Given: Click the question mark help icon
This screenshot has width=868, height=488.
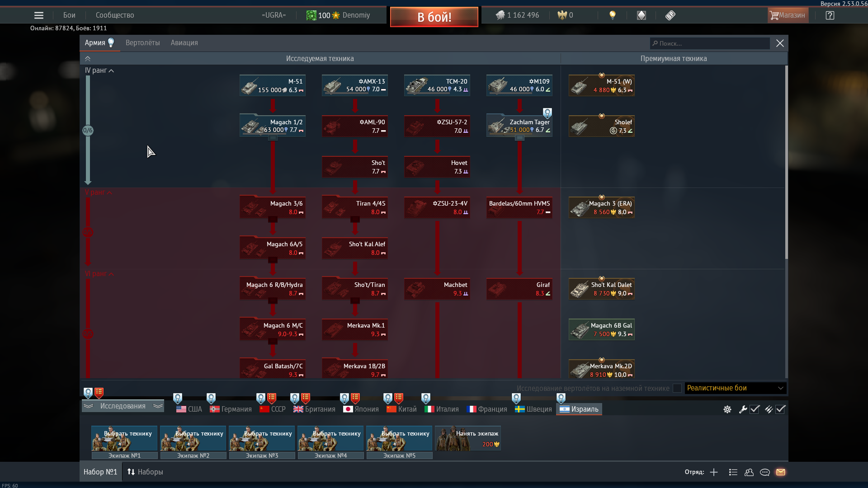Looking at the screenshot, I should [x=830, y=15].
